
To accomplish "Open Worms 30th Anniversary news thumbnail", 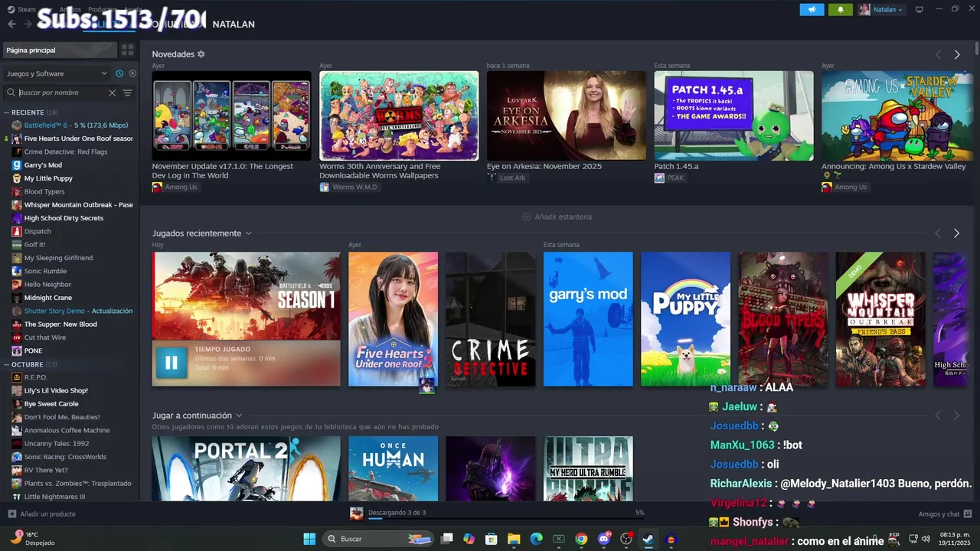I will 399,116.
